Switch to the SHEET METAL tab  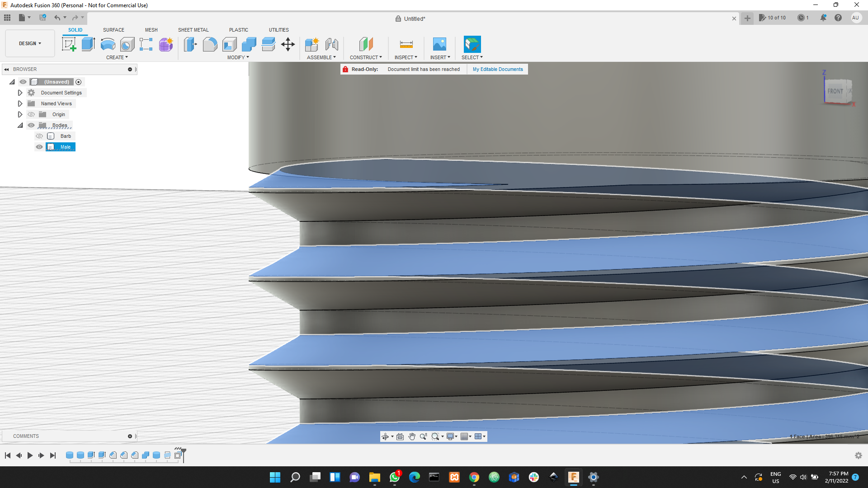tap(193, 30)
